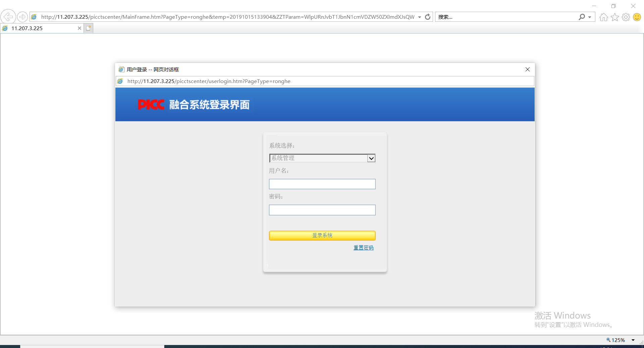Select the 11.207.3.225 browser tab
The height and width of the screenshot is (348, 644).
pyautogui.click(x=42, y=28)
